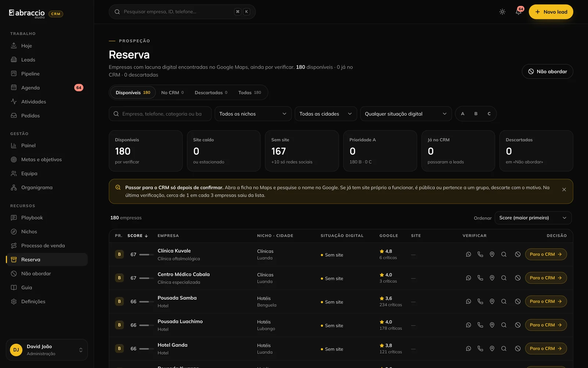Toggle the light/dark theme sun icon
The width and height of the screenshot is (588, 368).
pos(502,12)
